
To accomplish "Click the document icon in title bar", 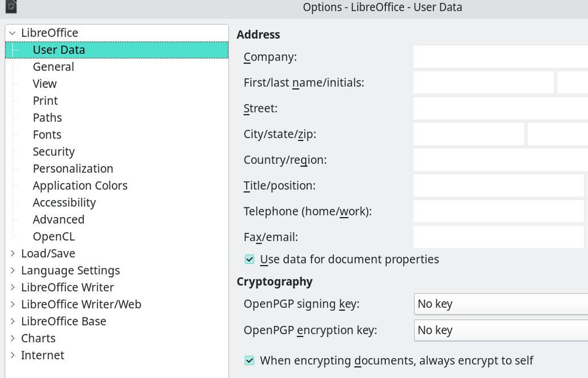I will (x=11, y=6).
